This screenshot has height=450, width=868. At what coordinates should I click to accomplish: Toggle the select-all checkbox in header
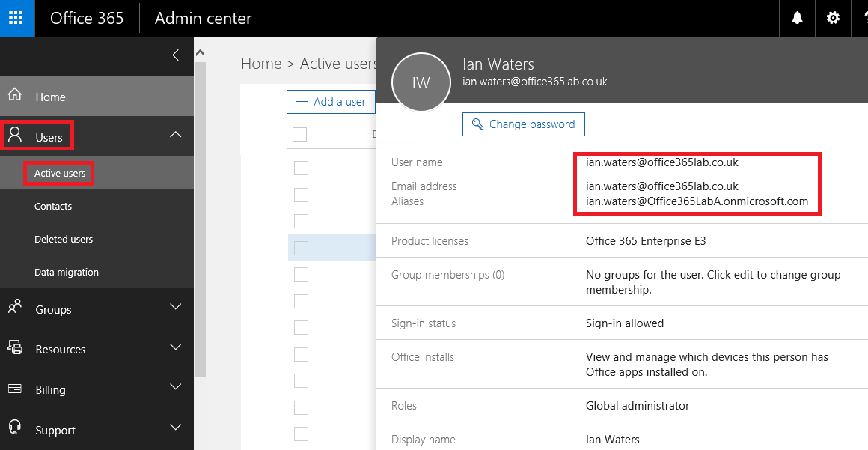[x=300, y=134]
